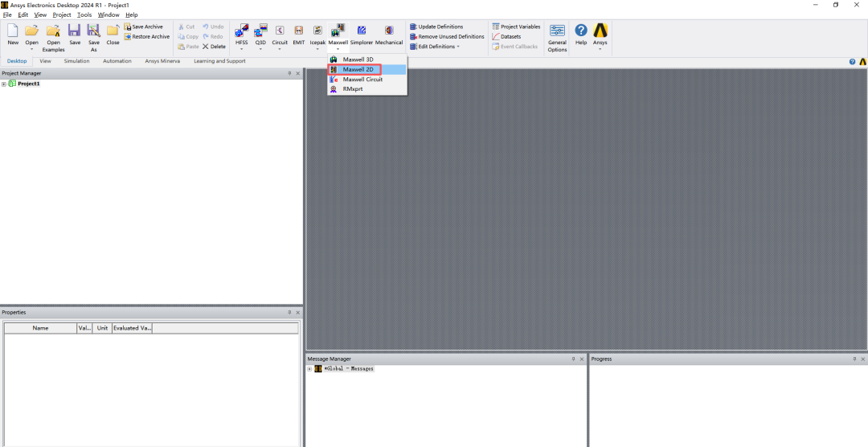
Task: Click Save Archive
Action: (143, 27)
